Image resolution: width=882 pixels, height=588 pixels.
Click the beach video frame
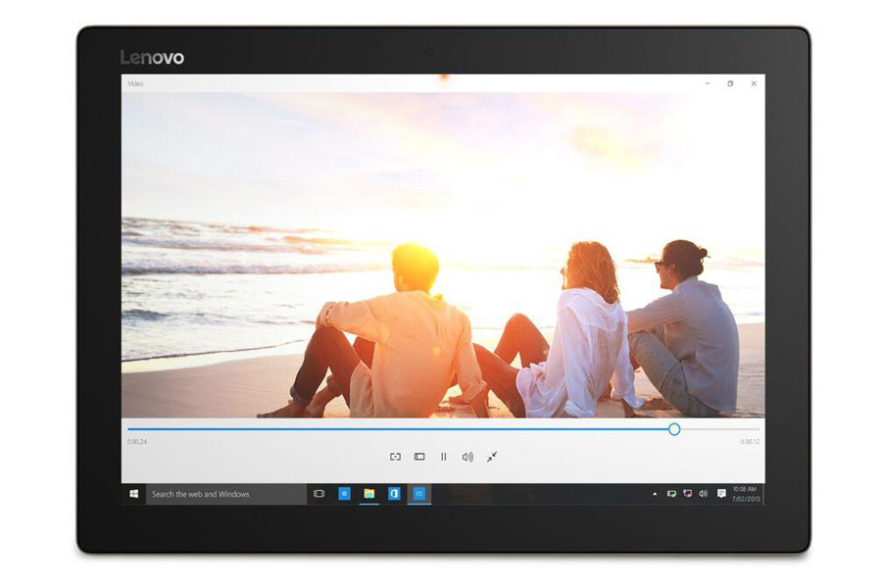click(x=443, y=255)
